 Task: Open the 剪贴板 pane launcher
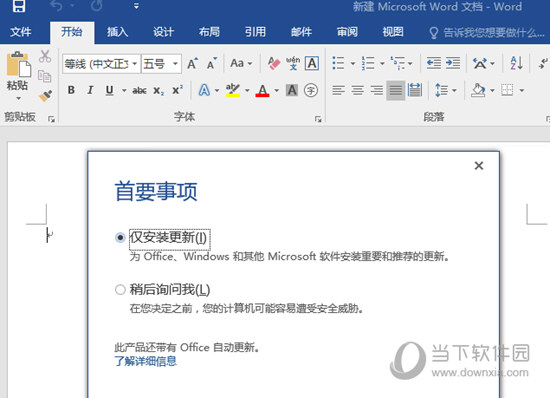pyautogui.click(x=52, y=120)
